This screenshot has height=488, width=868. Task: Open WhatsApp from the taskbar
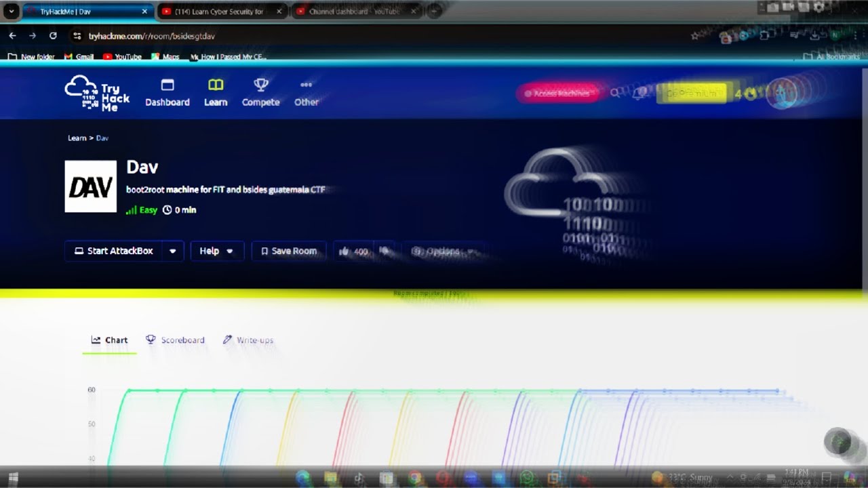coord(526,478)
